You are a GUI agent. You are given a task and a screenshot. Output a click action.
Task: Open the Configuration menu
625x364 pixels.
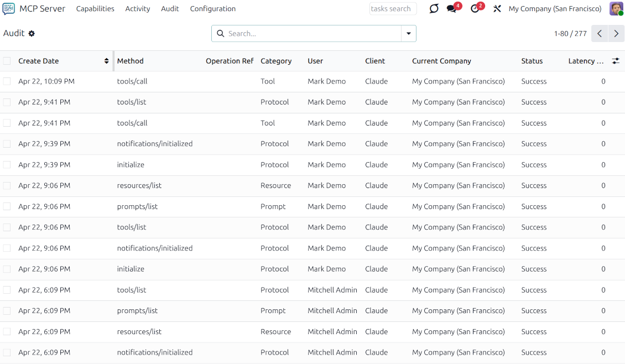point(212,9)
